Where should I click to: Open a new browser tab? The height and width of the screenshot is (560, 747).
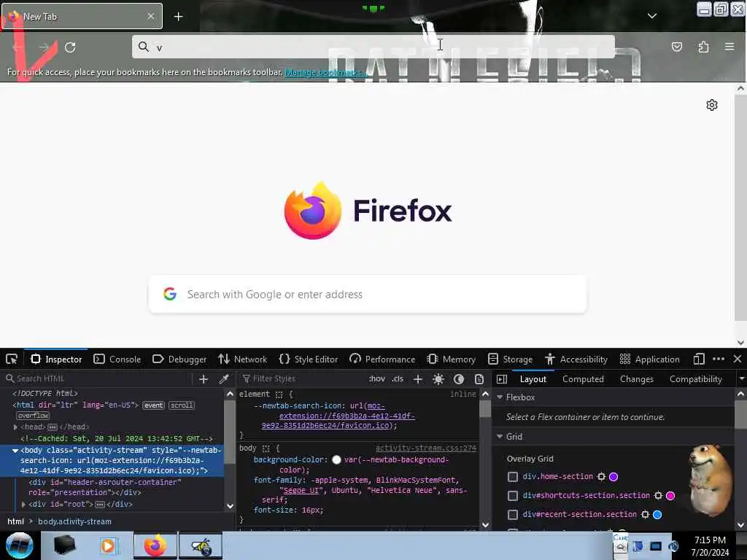click(178, 17)
